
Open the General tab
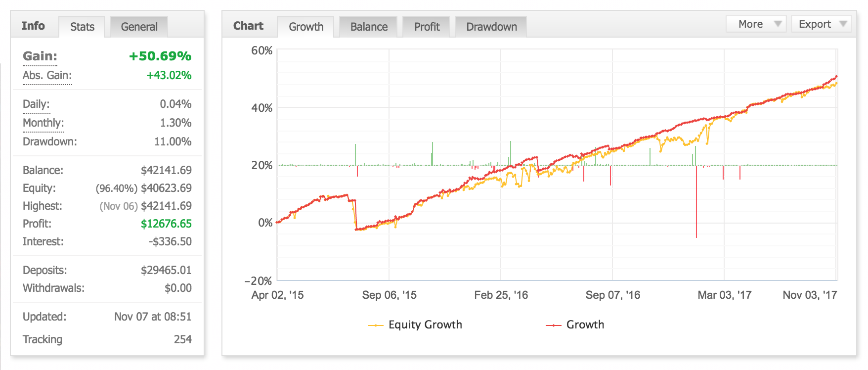(x=139, y=27)
